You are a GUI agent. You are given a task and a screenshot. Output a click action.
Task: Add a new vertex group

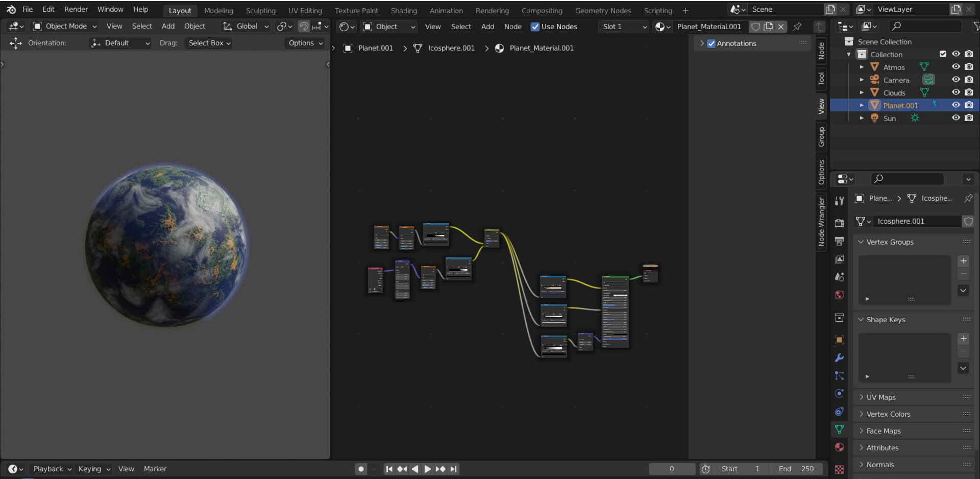963,261
